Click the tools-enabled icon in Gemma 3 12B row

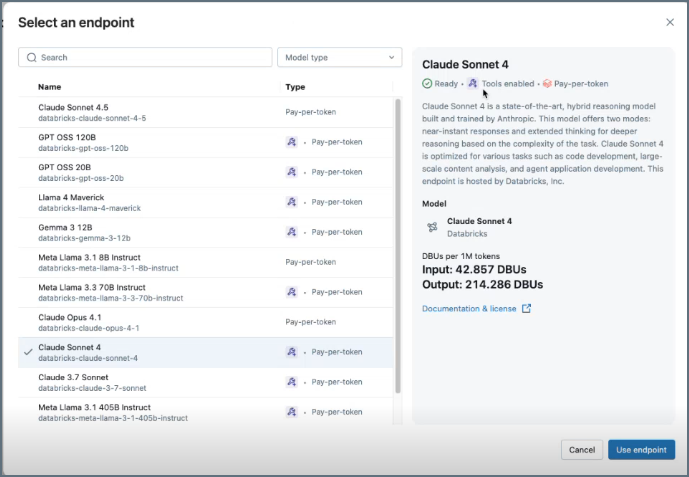(x=292, y=232)
